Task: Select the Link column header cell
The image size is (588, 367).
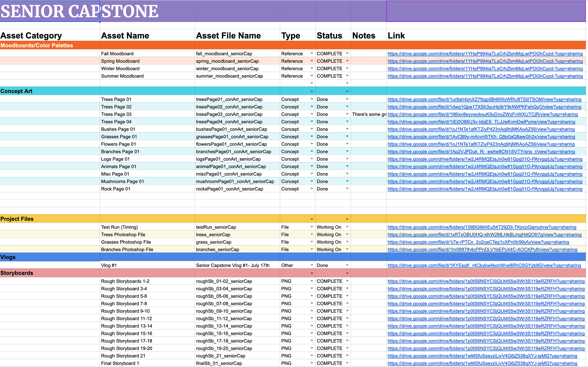Action: coord(486,36)
